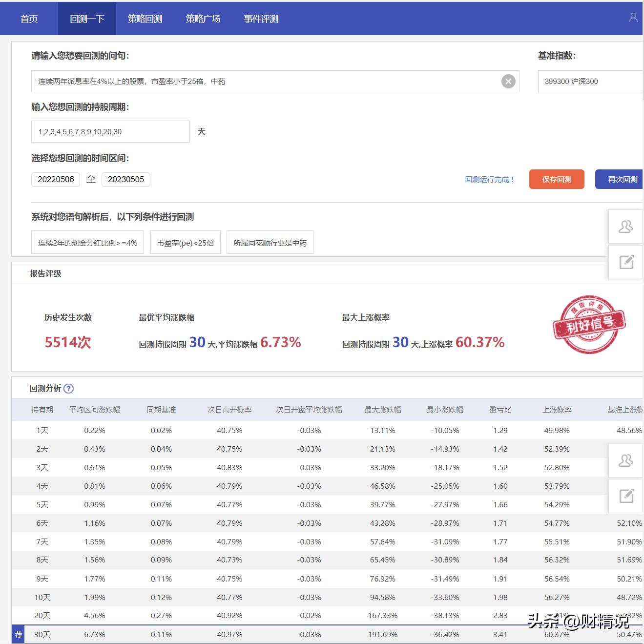This screenshot has height=644, width=644.
Task: Click the contact icon overlapping the table
Action: [625, 460]
